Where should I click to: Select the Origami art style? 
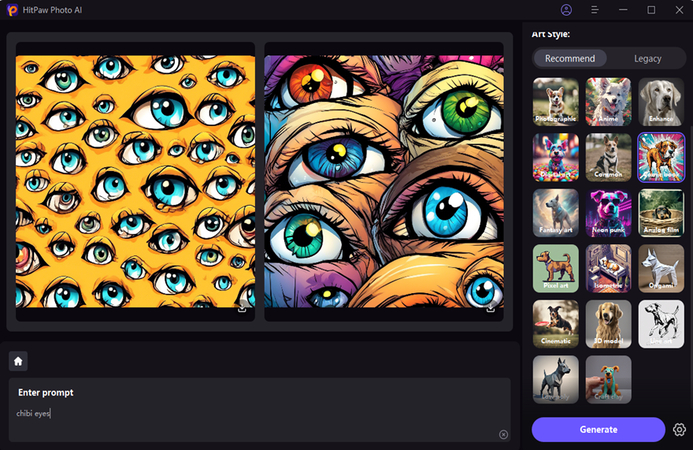coord(661,268)
